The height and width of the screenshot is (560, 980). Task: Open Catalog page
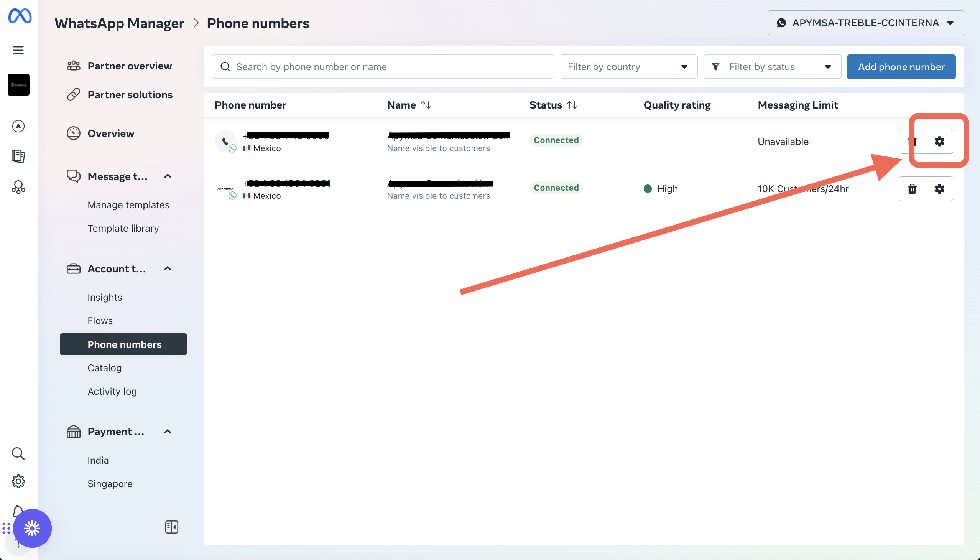pos(105,368)
